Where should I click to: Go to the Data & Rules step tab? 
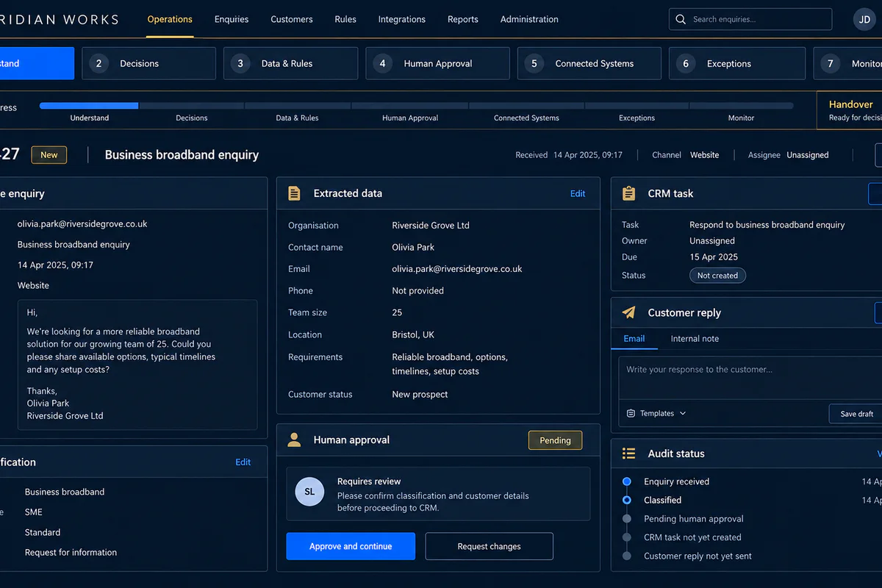[290, 63]
